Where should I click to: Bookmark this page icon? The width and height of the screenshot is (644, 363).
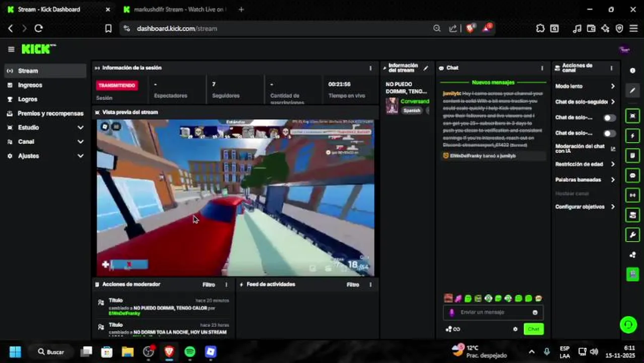coord(108,29)
